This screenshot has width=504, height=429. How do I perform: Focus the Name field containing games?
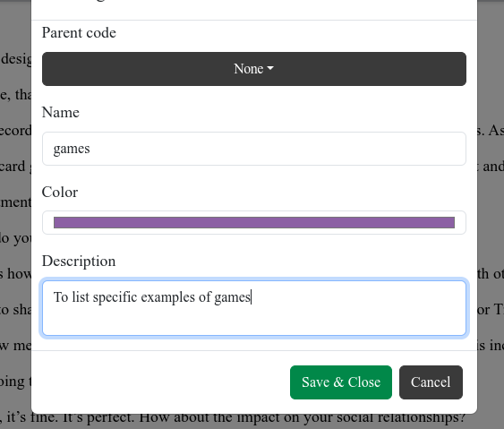[x=254, y=149]
